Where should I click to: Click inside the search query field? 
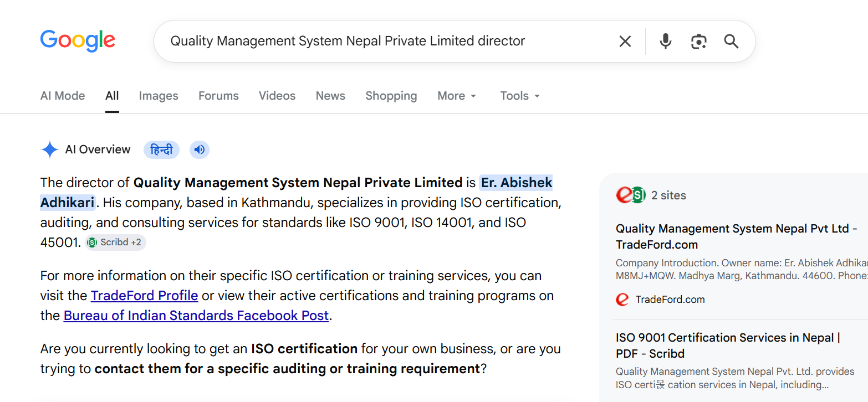click(388, 42)
